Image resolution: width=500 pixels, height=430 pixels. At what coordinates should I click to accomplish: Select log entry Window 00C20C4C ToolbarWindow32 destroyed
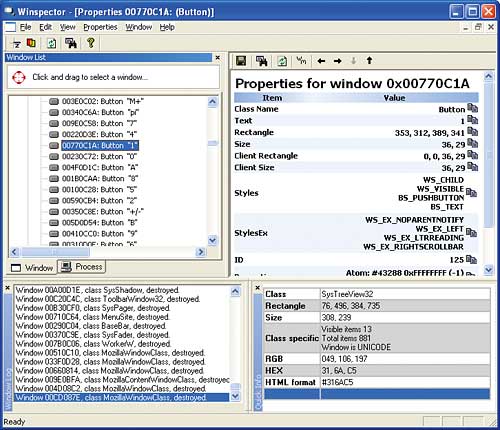pyautogui.click(x=108, y=299)
